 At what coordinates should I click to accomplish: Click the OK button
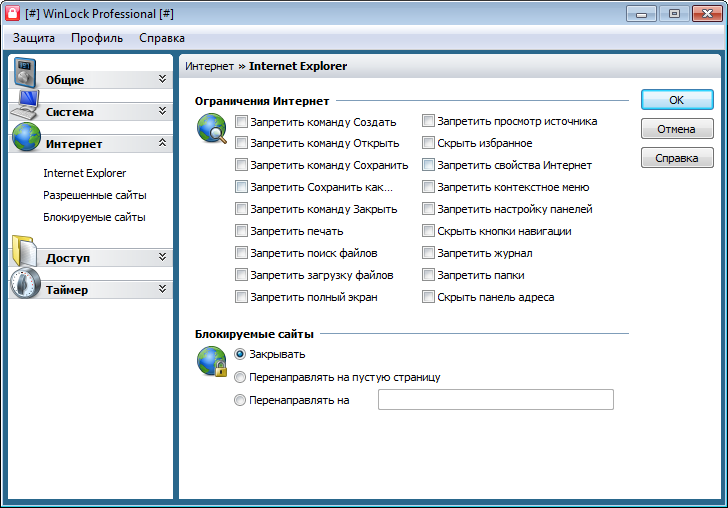677,100
